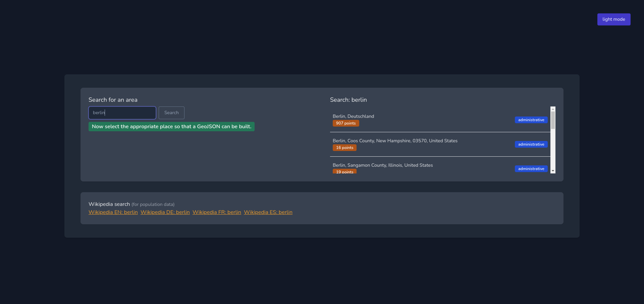Click the 16 points badge
This screenshot has height=304, width=644.
click(344, 148)
